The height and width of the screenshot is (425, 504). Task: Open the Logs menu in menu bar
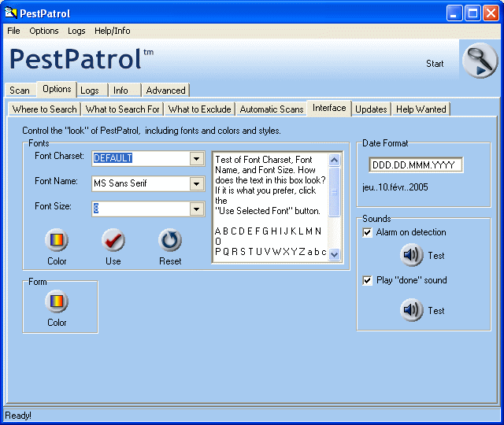tap(76, 31)
